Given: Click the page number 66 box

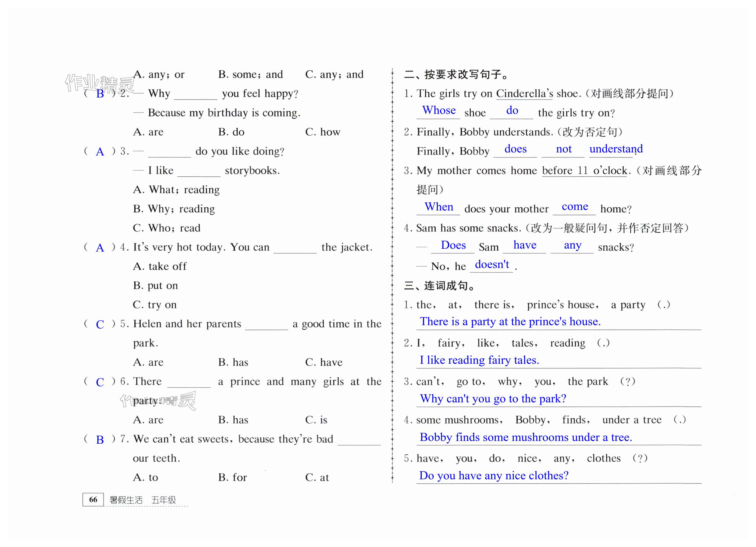Looking at the screenshot, I should (x=93, y=499).
